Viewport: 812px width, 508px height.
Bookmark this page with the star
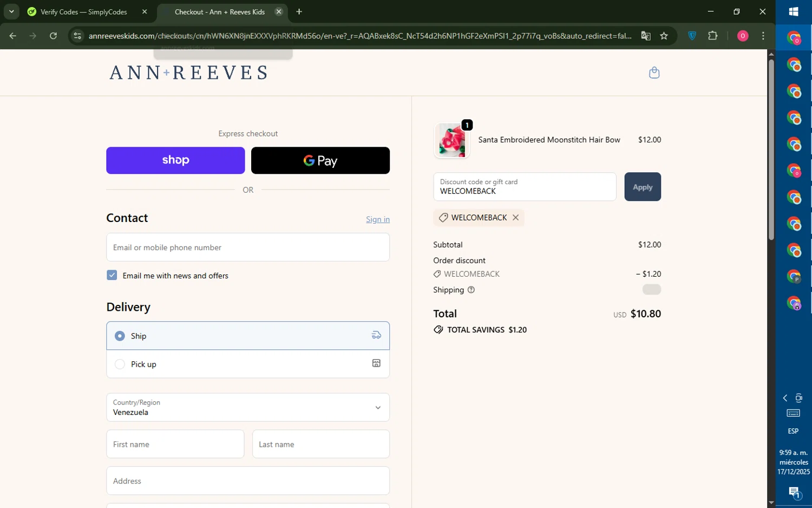664,36
